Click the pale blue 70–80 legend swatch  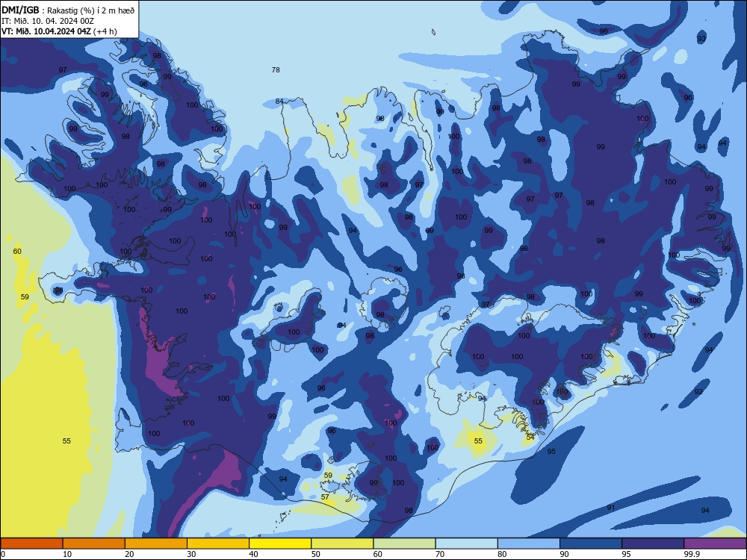(x=467, y=544)
